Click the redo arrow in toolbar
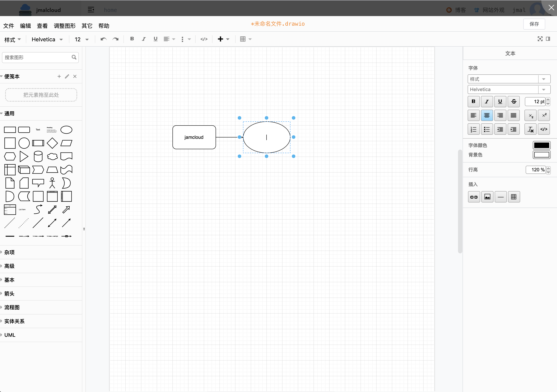557x392 pixels. 115,39
